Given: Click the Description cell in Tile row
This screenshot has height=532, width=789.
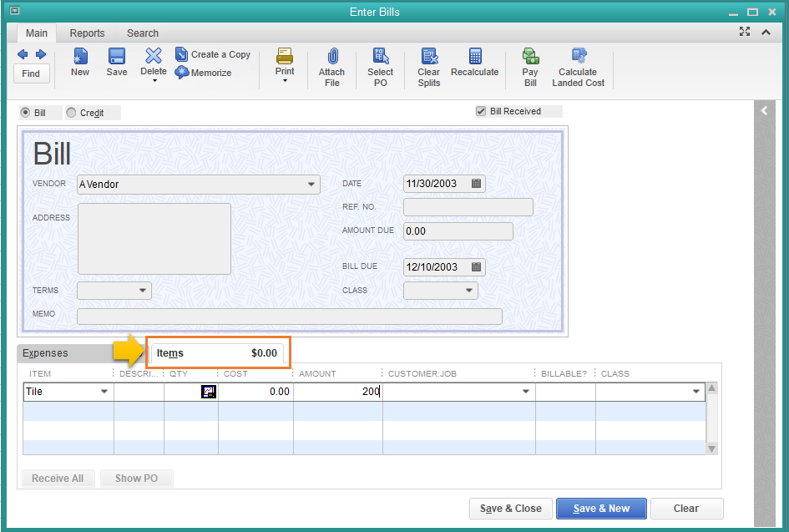Looking at the screenshot, I should pos(139,392).
